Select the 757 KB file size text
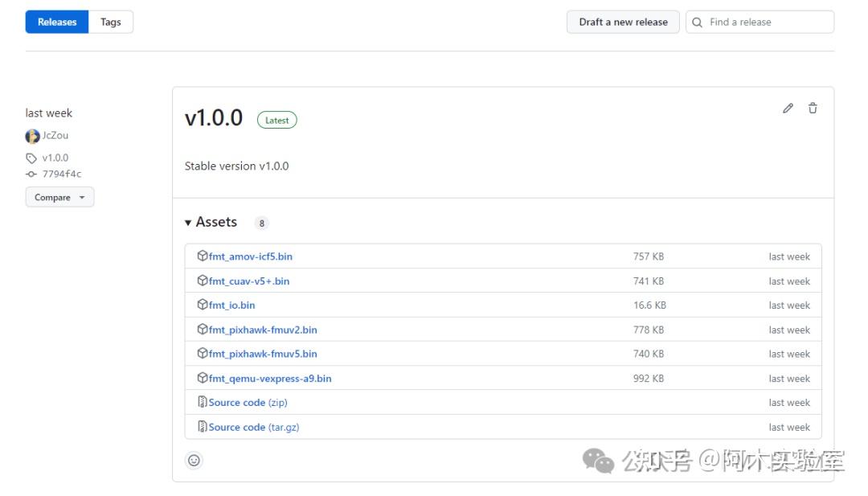The width and height of the screenshot is (868, 496). pyautogui.click(x=649, y=256)
